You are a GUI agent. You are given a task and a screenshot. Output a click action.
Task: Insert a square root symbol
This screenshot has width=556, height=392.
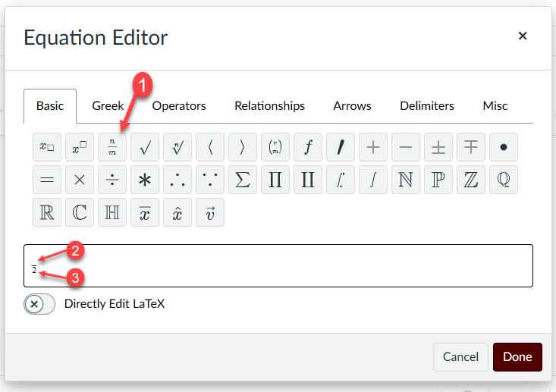coord(145,147)
